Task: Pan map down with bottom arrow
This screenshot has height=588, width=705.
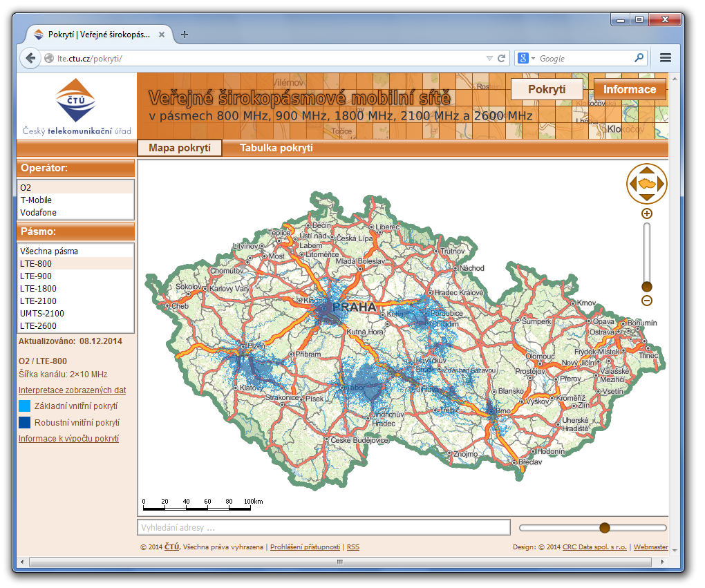Action: pos(646,198)
